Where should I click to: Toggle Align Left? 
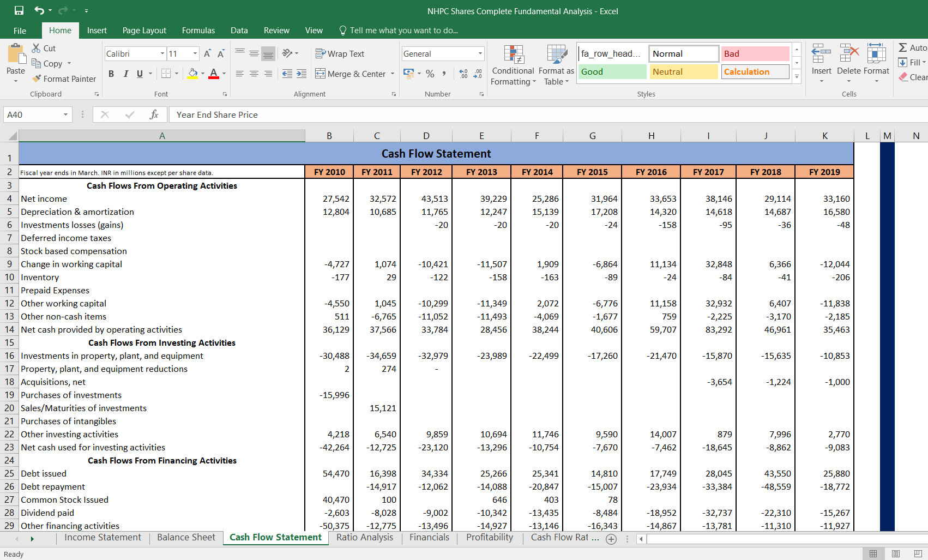point(240,74)
